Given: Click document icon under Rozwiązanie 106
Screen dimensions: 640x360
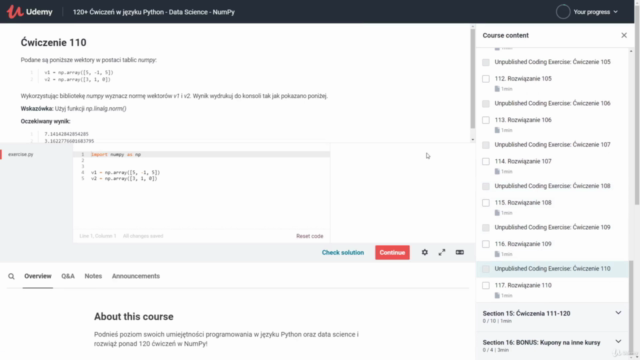Looking at the screenshot, I should point(497,130).
